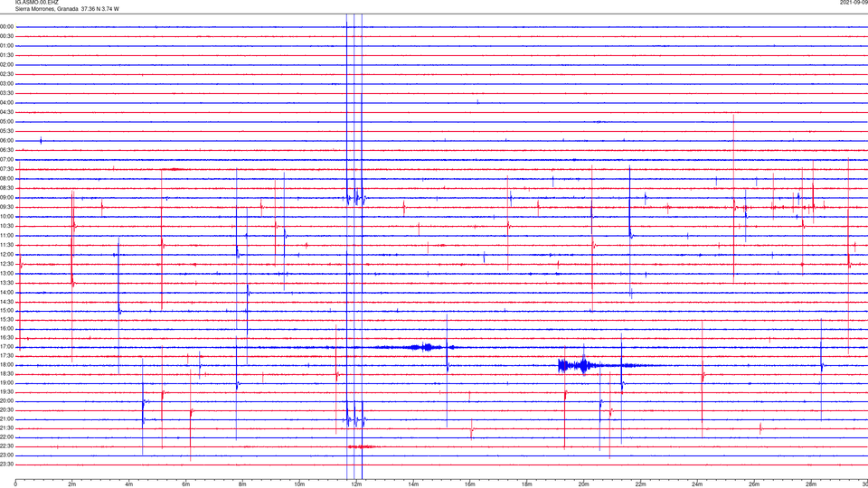Image resolution: width=868 pixels, height=488 pixels.
Task: Select the 23:30 trace time label
Action: (7, 465)
